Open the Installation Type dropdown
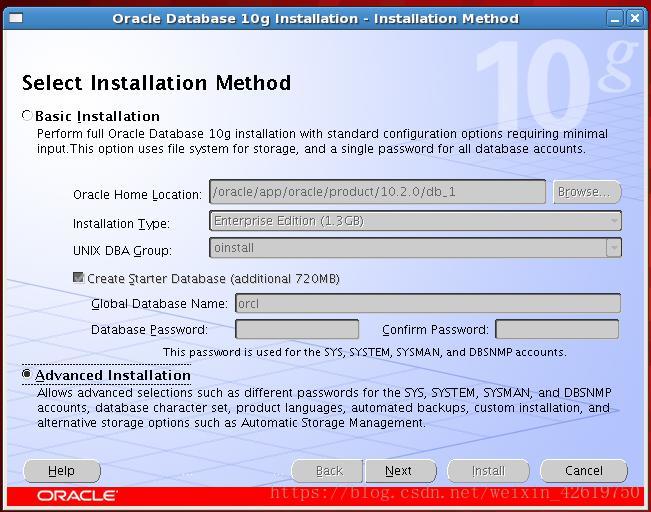Viewport: 651px width, 512px height. (x=415, y=220)
